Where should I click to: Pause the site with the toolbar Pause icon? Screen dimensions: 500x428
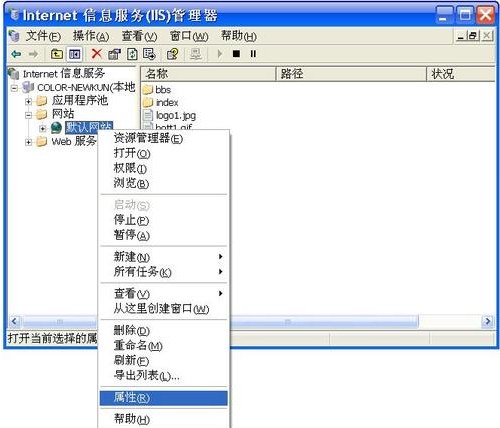coord(253,54)
